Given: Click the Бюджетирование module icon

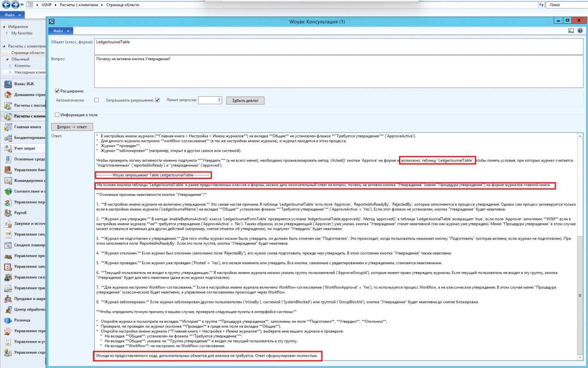Looking at the screenshot, I should click(x=8, y=138).
